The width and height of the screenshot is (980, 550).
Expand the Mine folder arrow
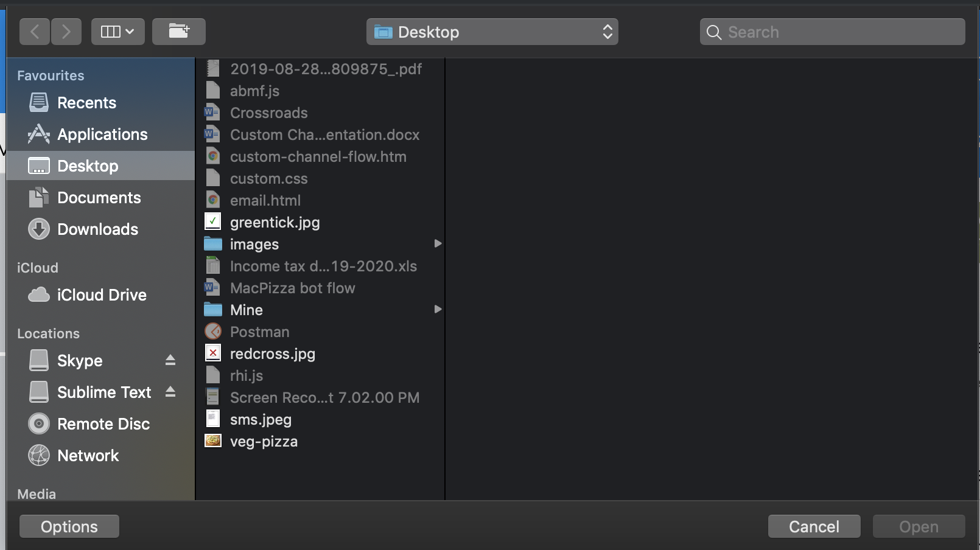[x=437, y=310]
